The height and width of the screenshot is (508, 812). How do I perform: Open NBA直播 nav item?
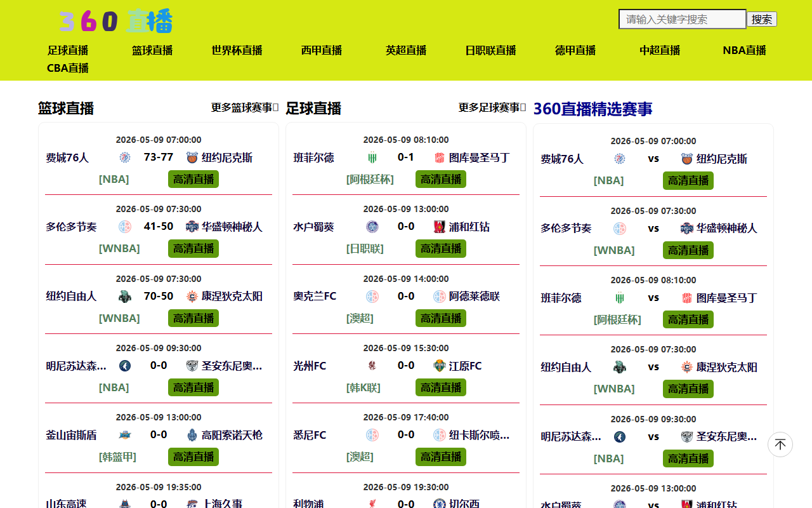(744, 50)
